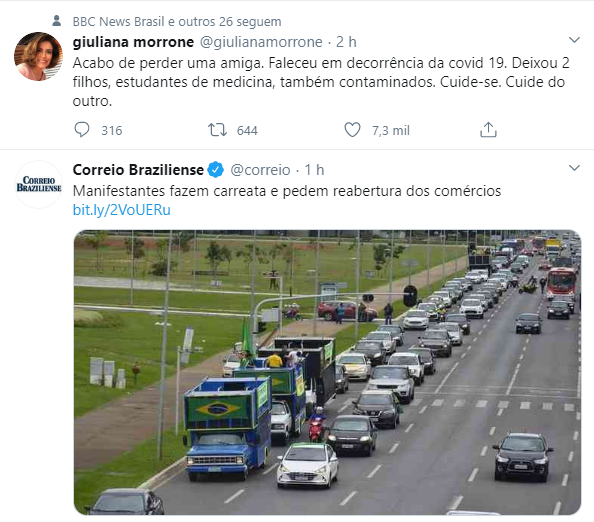Open Correio Braziliense logo avatar
This screenshot has width=594, height=522.
pos(38,184)
